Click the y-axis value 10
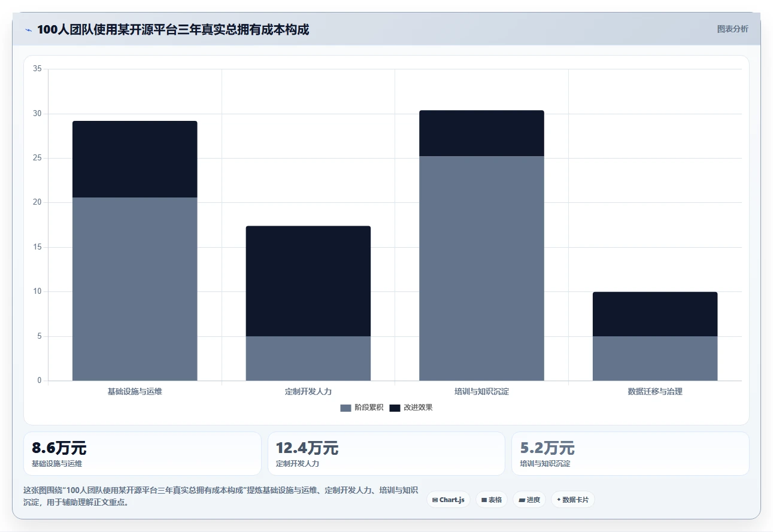Screen dimensions: 773x532 [x=37, y=292]
